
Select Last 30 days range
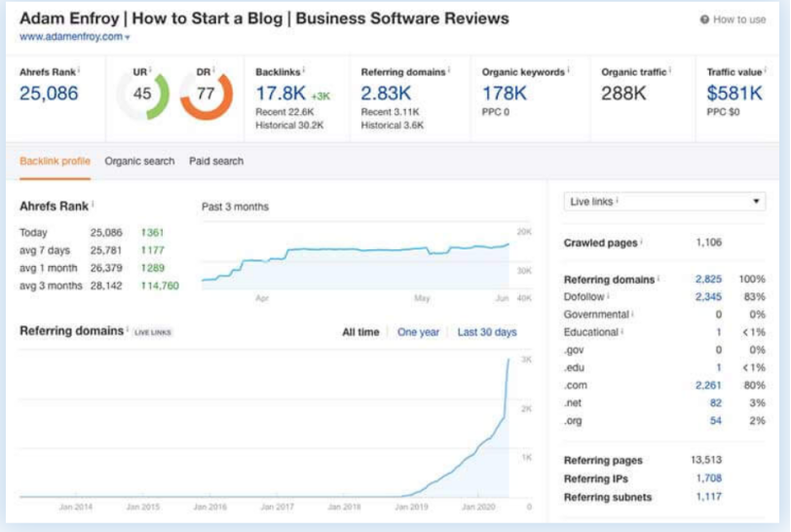pyautogui.click(x=487, y=332)
